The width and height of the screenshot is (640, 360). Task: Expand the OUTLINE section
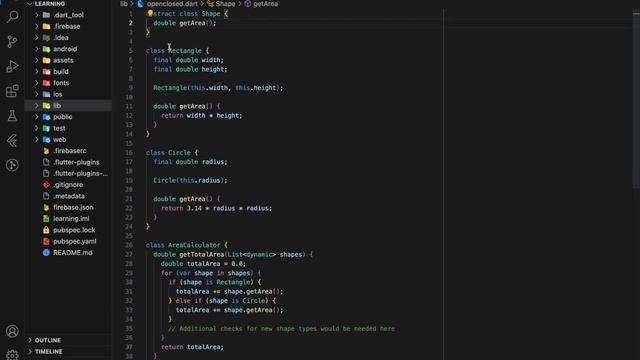[x=48, y=340]
